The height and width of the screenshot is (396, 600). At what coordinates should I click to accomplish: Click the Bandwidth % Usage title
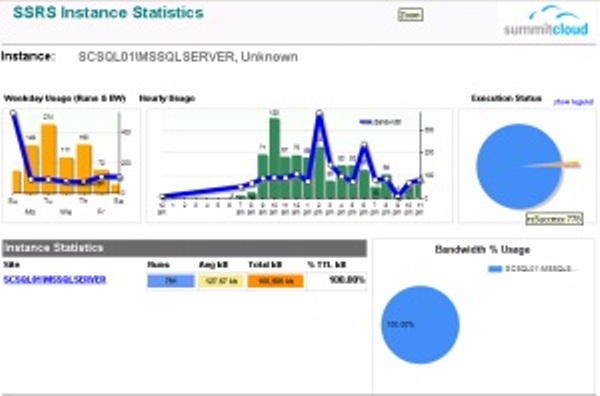[x=483, y=250]
